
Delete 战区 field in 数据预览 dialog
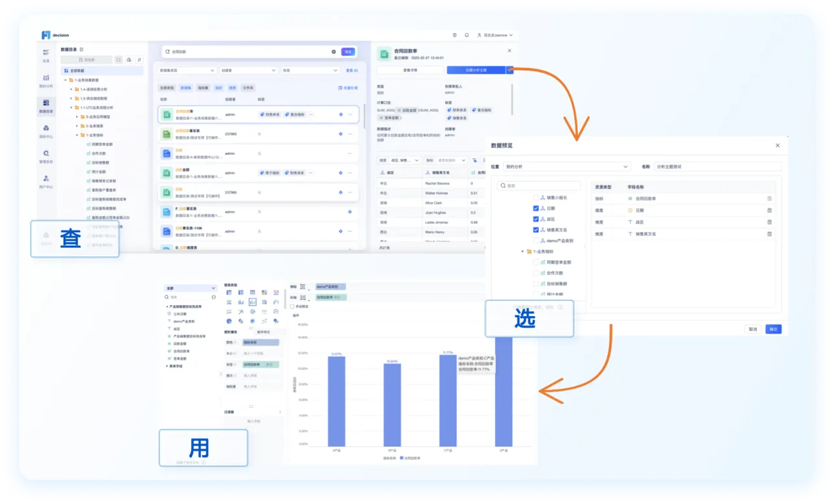(x=769, y=222)
